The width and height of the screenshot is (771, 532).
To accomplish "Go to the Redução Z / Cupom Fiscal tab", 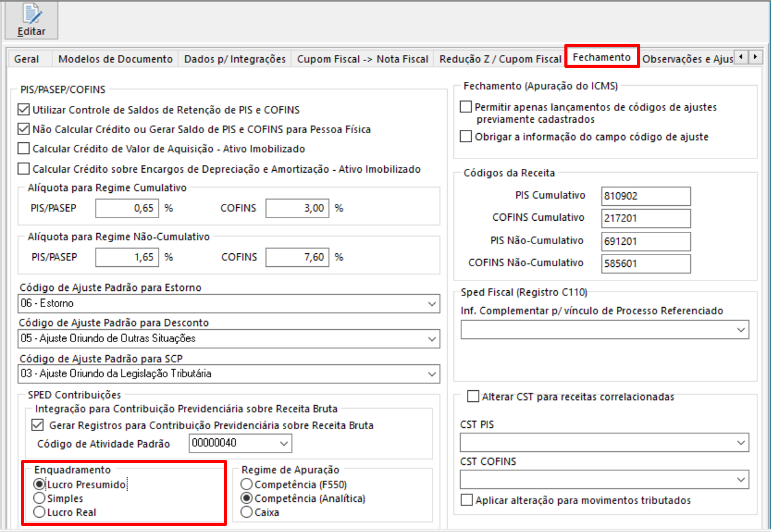I will tap(500, 59).
